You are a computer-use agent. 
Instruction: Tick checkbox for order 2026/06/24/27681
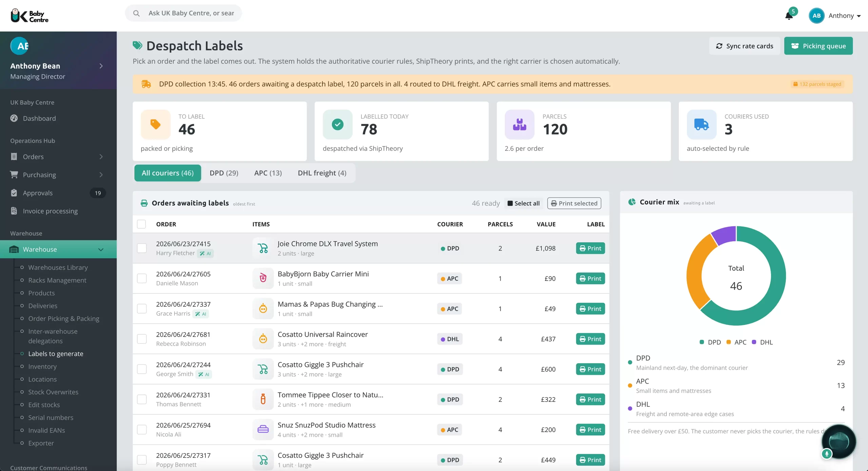coord(142,339)
